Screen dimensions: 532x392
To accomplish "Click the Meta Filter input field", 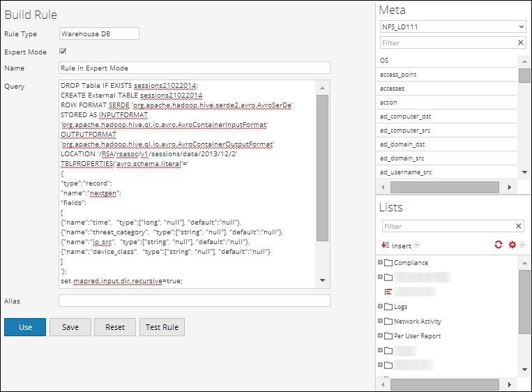I will [448, 43].
